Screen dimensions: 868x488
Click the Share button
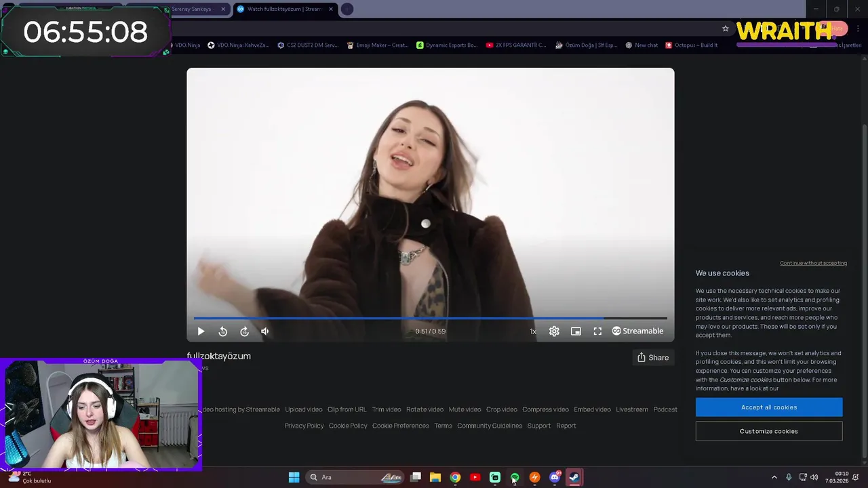[x=653, y=357]
